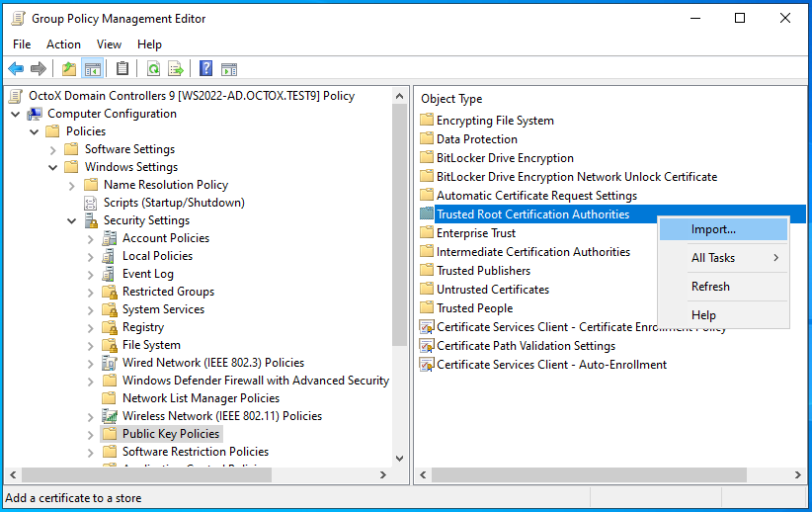The height and width of the screenshot is (512, 812).
Task: Select the Untrusted Certificates entry
Action: (x=493, y=290)
